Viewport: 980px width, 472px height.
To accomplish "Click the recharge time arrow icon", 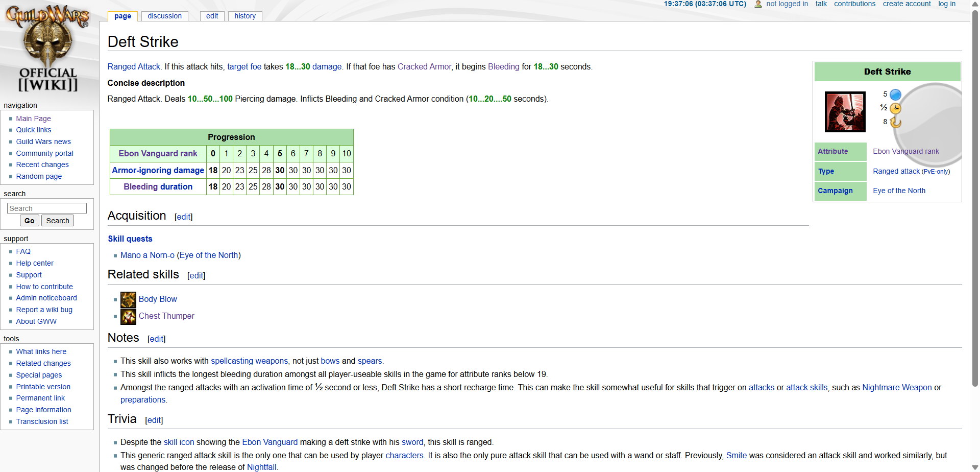I will [x=895, y=122].
